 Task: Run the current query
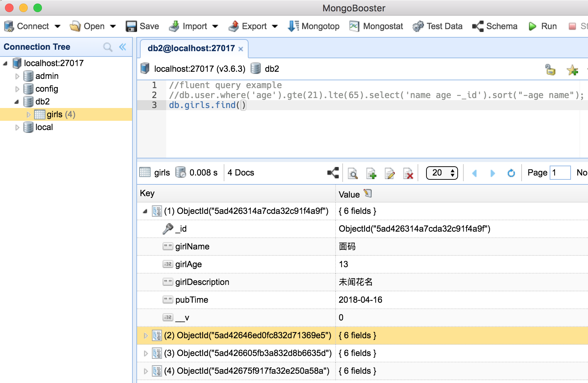click(542, 26)
